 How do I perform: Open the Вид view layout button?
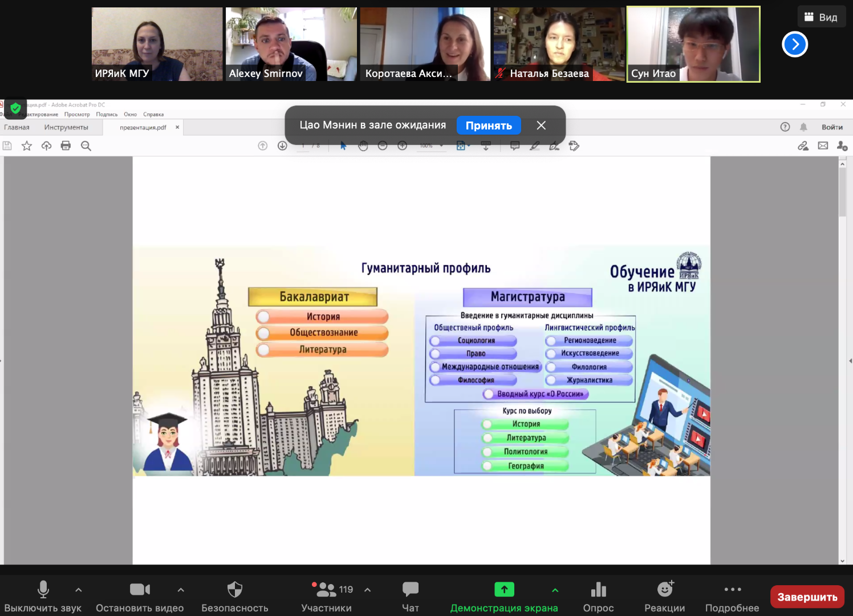coord(821,17)
